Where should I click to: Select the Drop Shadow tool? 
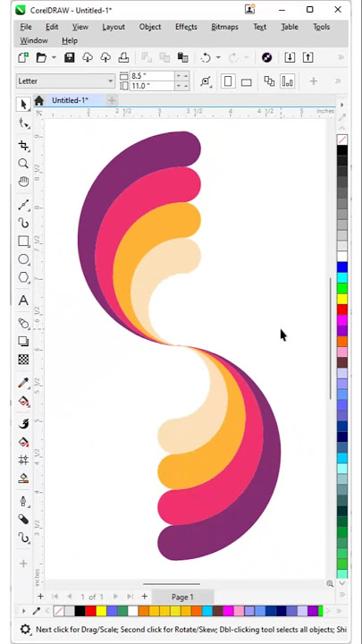tap(23, 342)
